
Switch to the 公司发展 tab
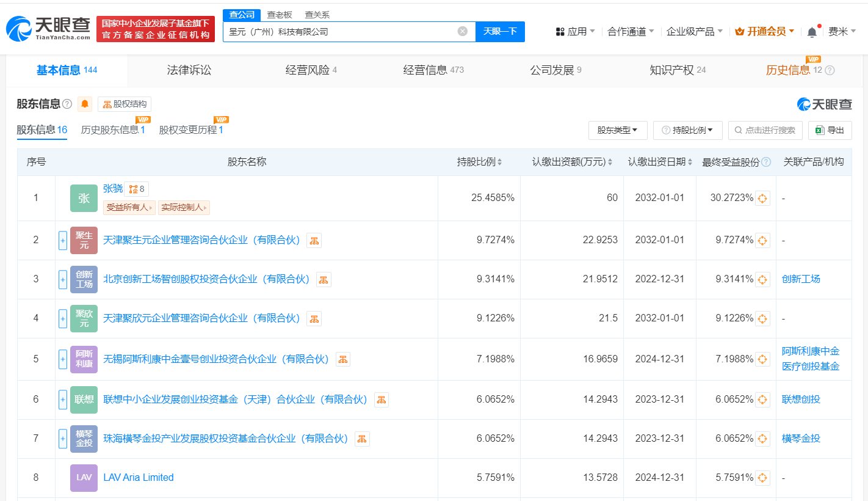(555, 70)
